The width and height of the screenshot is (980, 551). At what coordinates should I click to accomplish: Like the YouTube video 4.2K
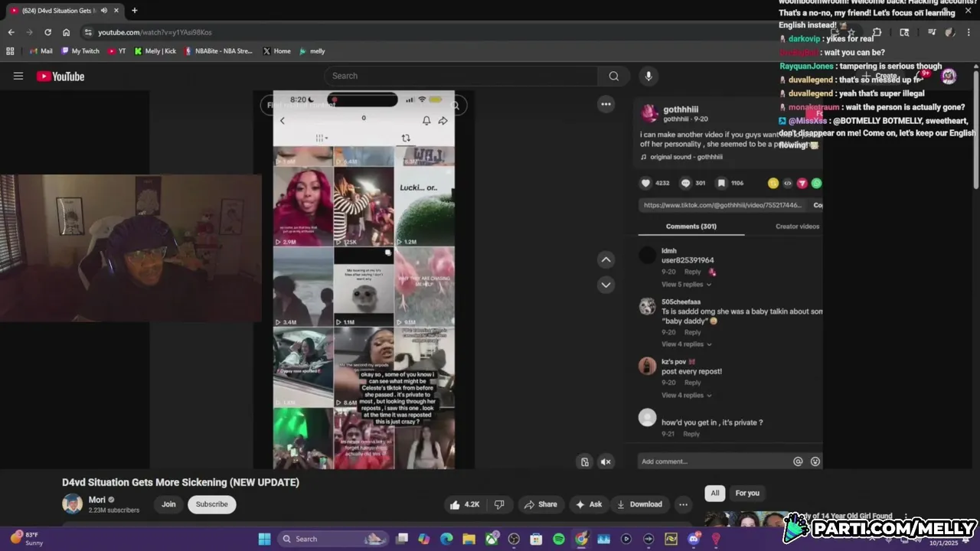(x=465, y=504)
